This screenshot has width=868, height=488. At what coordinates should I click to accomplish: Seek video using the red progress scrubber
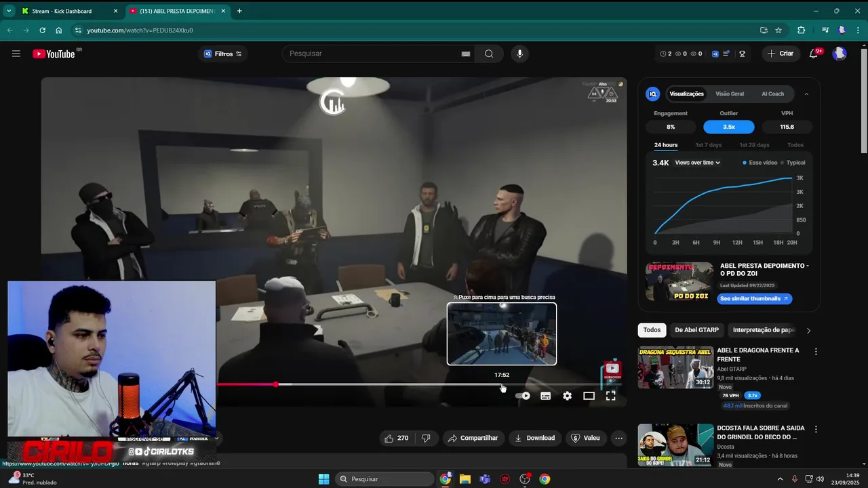pos(276,384)
